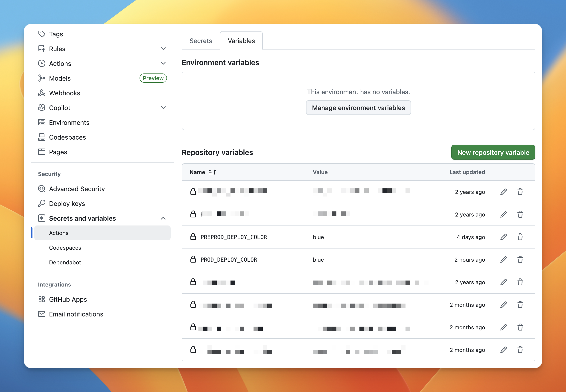The height and width of the screenshot is (392, 566).
Task: Expand the Actions section chevron
Action: pos(163,63)
